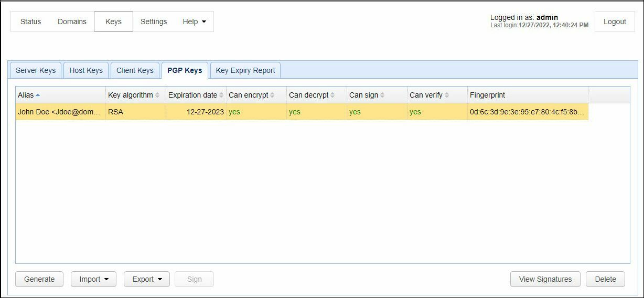644x298 pixels.
Task: Sort by Can verify column header
Action: click(x=437, y=95)
